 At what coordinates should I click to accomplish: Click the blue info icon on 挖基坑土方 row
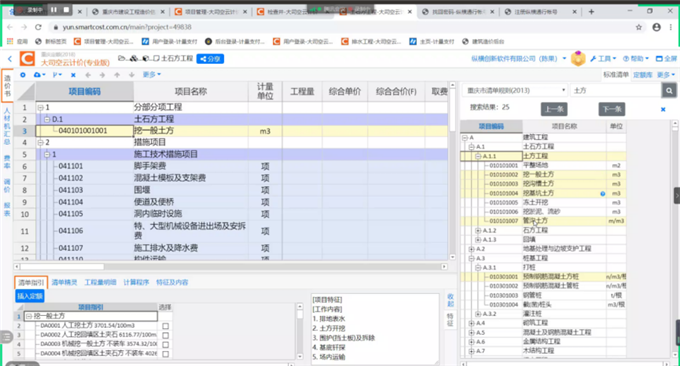602,193
